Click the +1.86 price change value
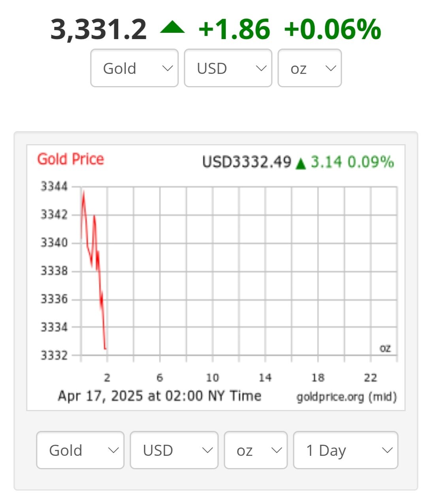Screen dimensions: 434x504 [234, 30]
